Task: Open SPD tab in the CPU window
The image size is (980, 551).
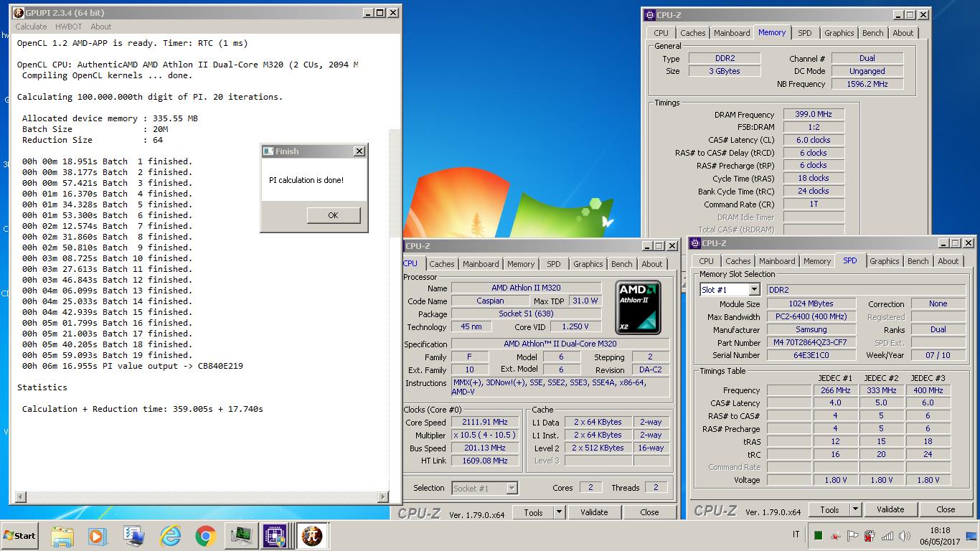Action: click(x=554, y=264)
